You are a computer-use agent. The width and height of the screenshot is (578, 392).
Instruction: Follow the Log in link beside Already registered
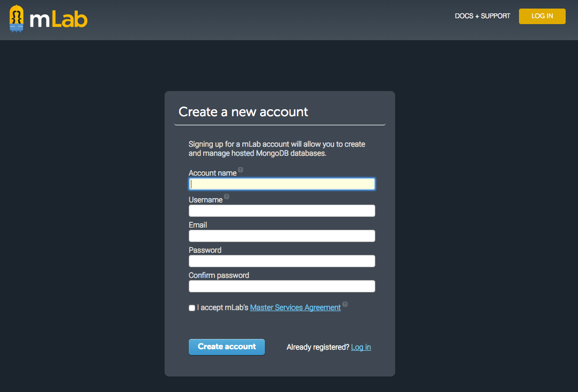(x=361, y=347)
